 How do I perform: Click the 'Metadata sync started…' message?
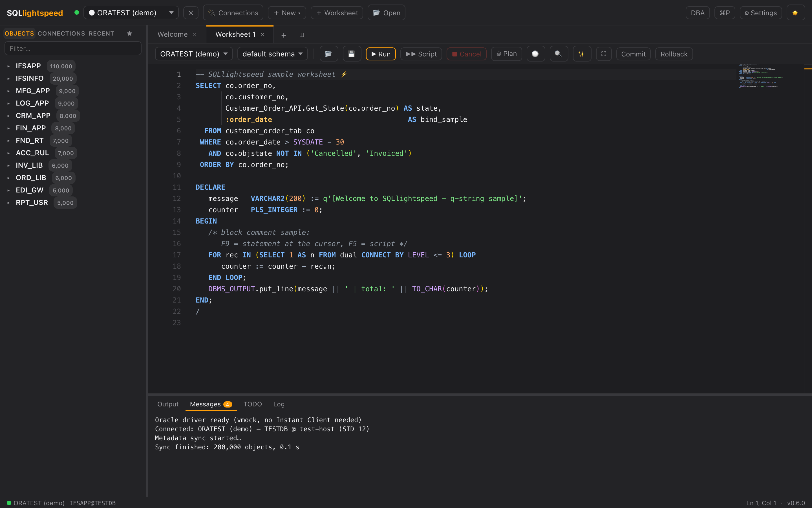[x=198, y=438]
